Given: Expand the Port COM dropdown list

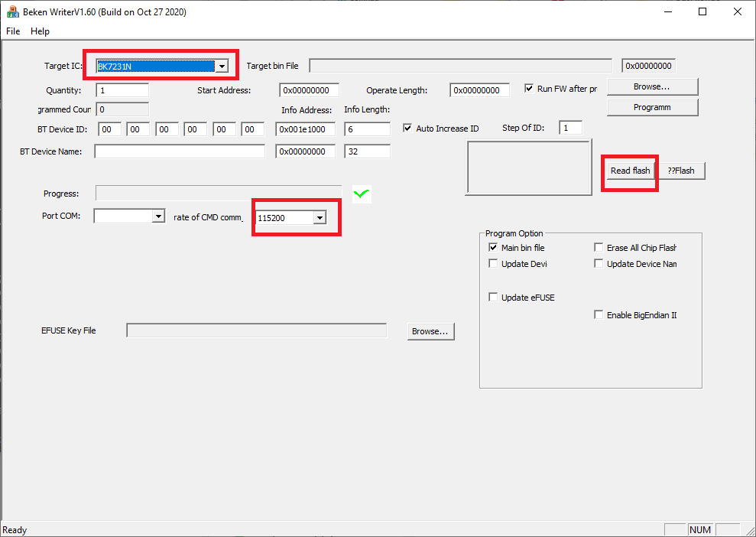Looking at the screenshot, I should click(x=159, y=216).
